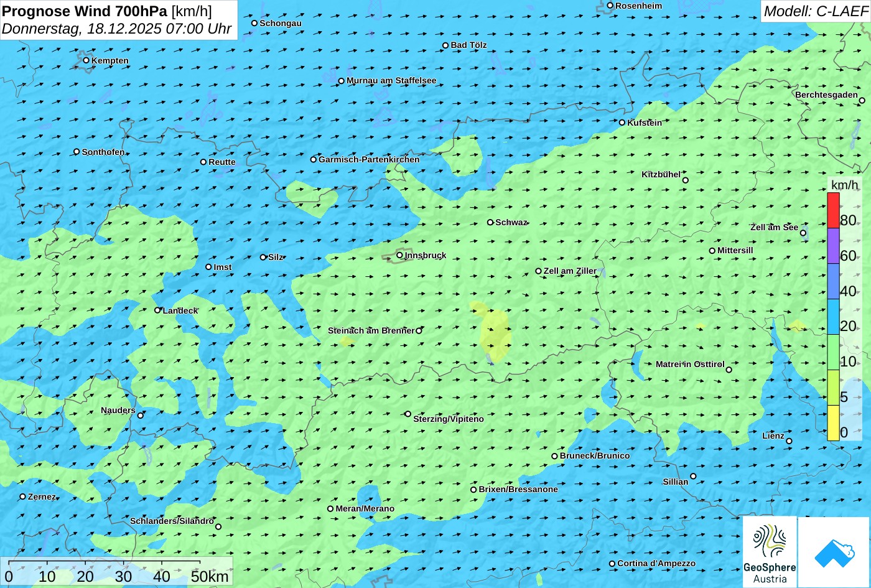Click the Steinach am Brenner marker
The width and height of the screenshot is (871, 588).
(x=419, y=331)
